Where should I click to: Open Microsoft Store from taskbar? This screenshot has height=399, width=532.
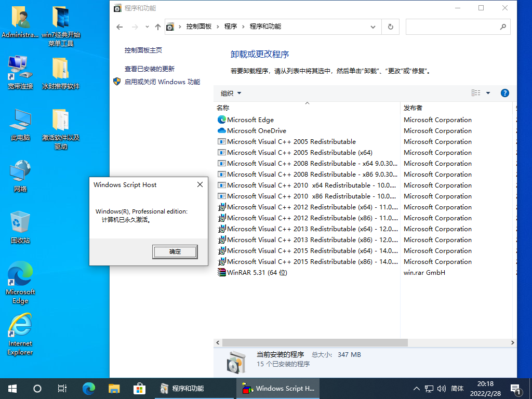coord(139,389)
